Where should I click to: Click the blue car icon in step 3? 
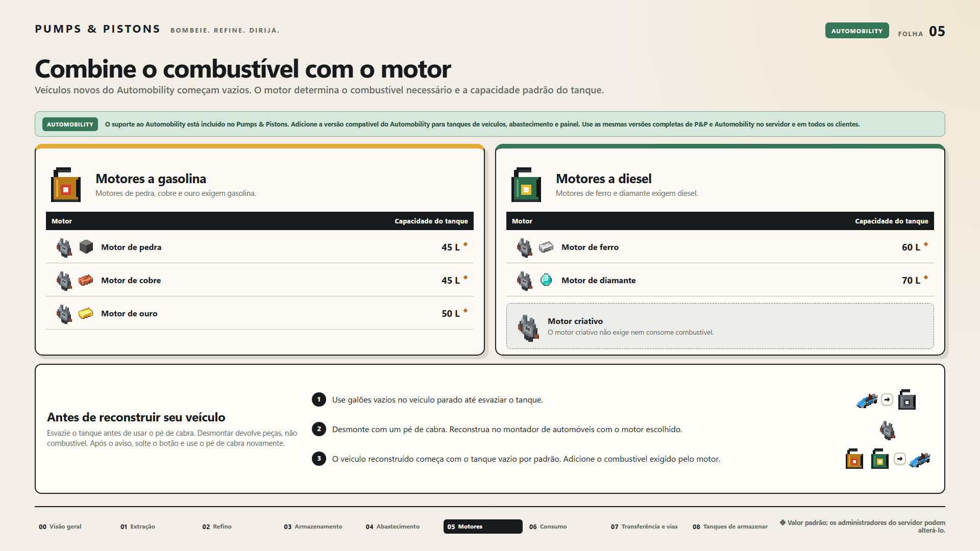[x=920, y=459]
